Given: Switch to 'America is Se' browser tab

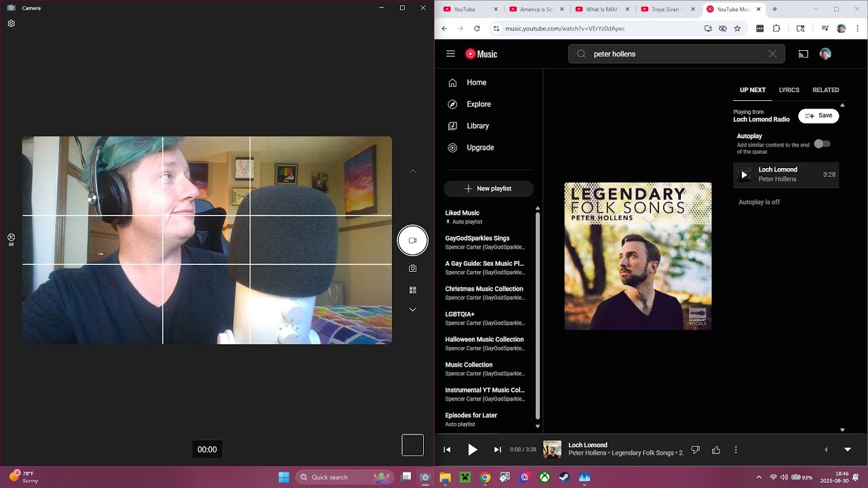Looking at the screenshot, I should (x=536, y=9).
